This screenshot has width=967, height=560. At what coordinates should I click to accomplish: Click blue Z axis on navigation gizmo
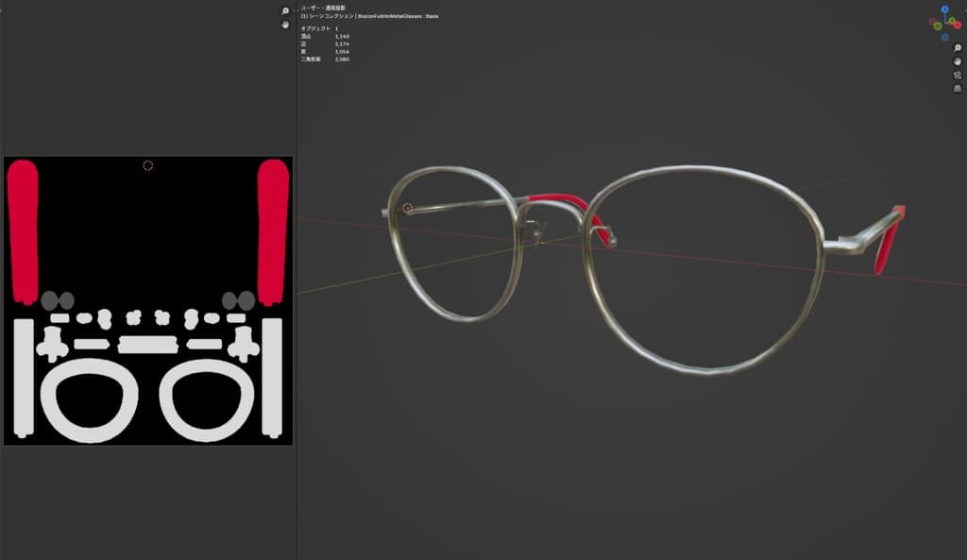[944, 9]
